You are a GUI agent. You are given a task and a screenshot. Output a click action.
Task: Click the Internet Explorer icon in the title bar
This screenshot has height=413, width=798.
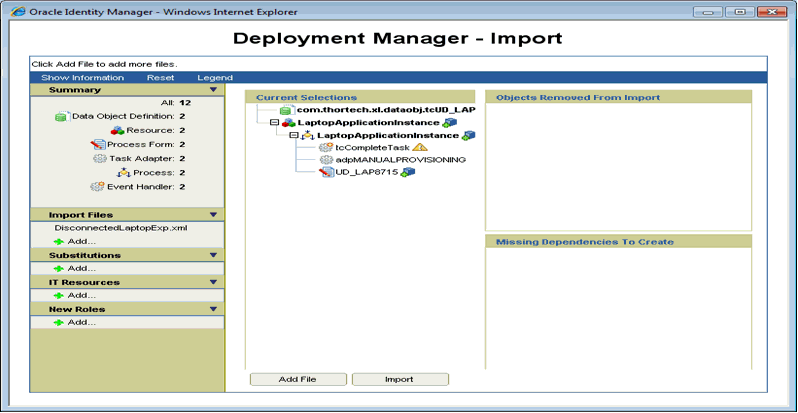(18, 11)
